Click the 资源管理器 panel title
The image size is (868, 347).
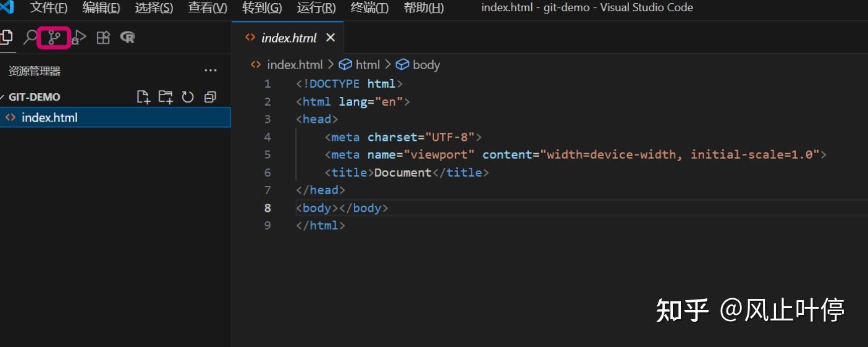[35, 71]
